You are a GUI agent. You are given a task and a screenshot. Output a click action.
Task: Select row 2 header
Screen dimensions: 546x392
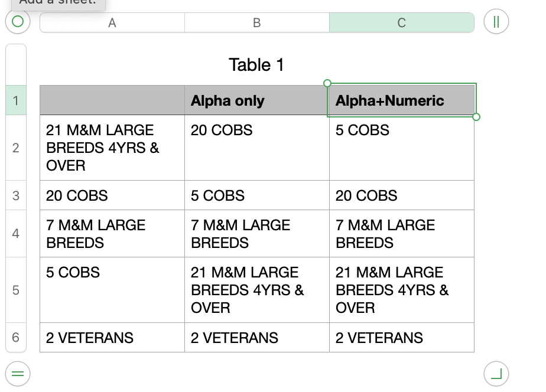[16, 148]
